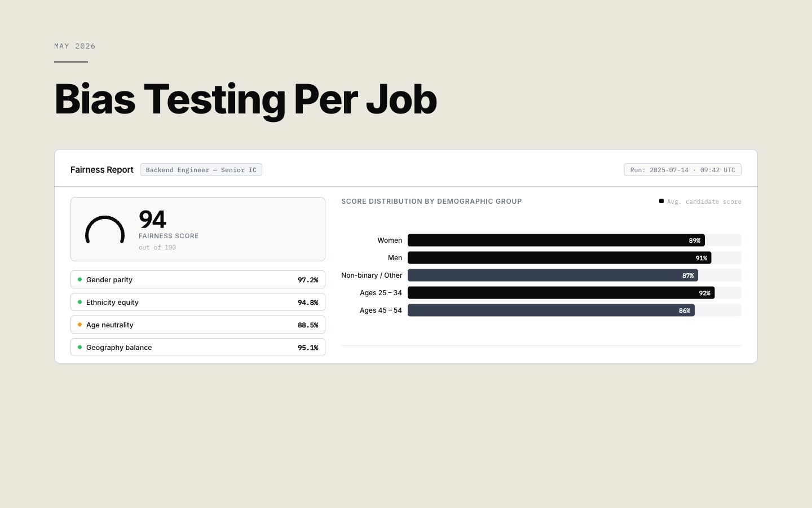
Task: Click the MAY 2026 date label
Action: (75, 46)
